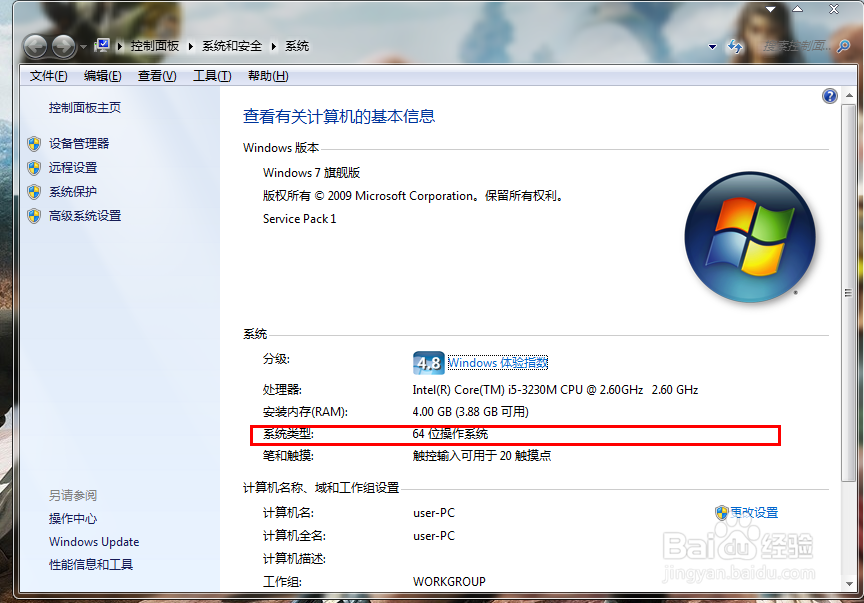The height and width of the screenshot is (603, 864).
Task: Close the System window
Action: (x=834, y=9)
